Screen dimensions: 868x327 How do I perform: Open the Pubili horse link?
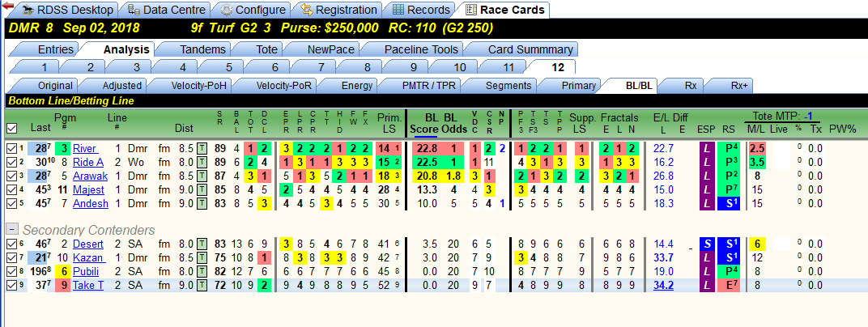(x=87, y=272)
